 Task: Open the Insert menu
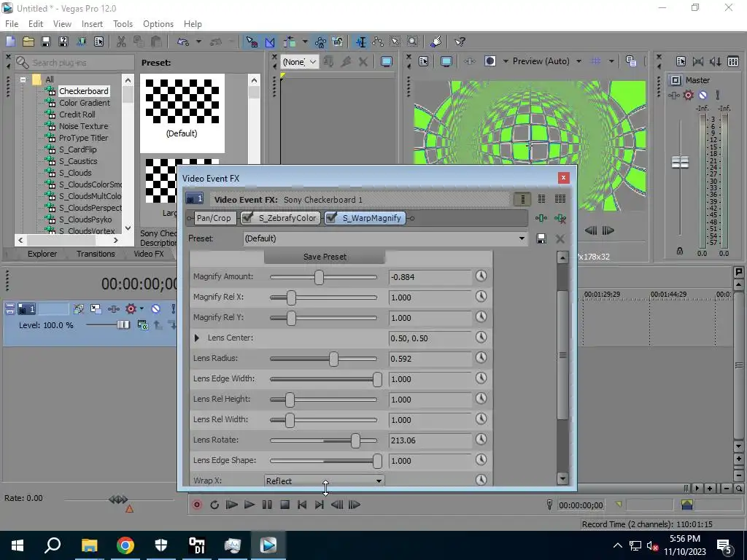92,24
